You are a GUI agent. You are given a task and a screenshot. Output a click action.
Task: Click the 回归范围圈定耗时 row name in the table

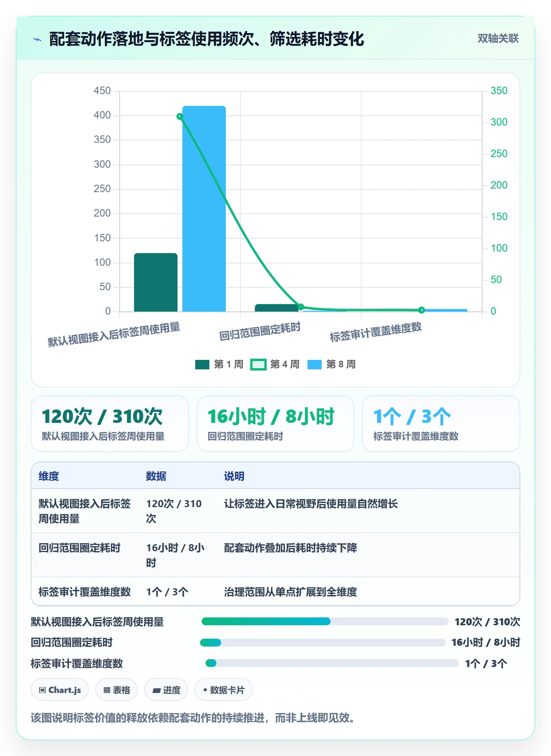coord(80,548)
